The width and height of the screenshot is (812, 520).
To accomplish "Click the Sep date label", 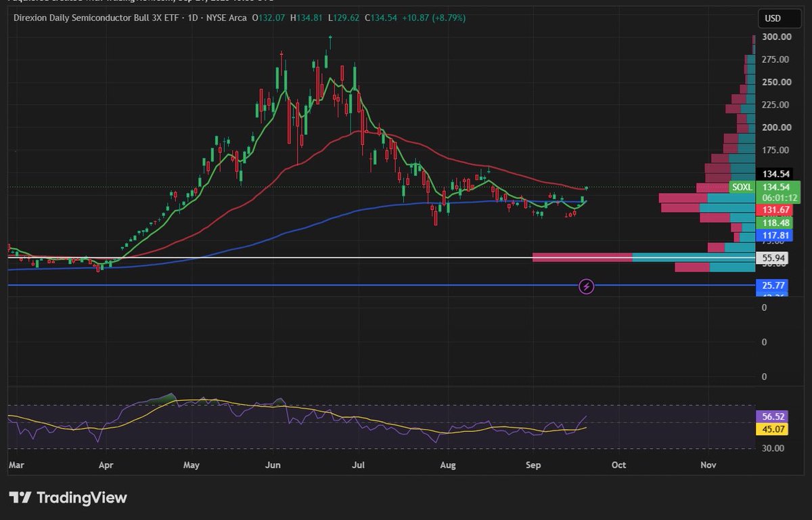I will point(534,465).
